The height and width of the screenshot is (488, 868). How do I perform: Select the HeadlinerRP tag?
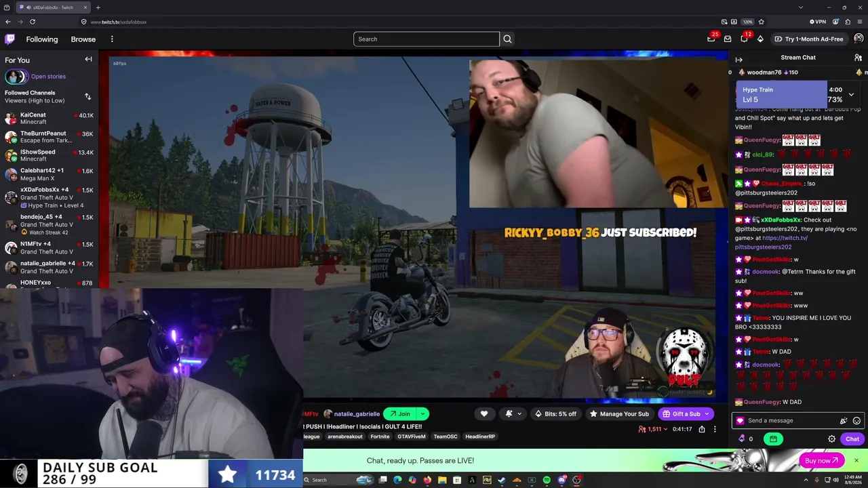point(480,436)
